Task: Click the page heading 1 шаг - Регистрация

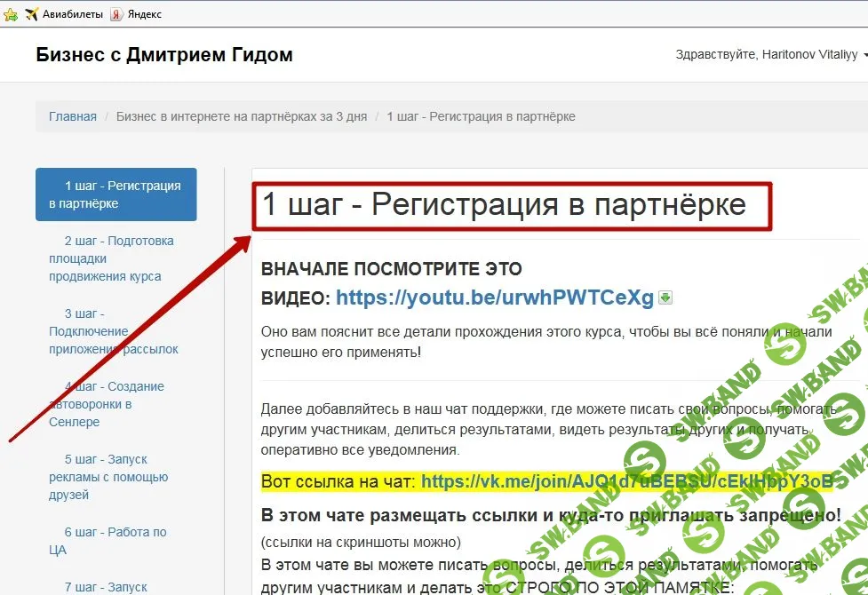Action: tap(504, 205)
